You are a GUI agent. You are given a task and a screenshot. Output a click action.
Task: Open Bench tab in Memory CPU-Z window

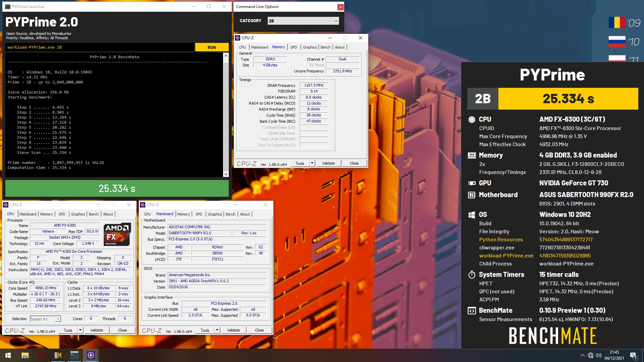tap(325, 47)
